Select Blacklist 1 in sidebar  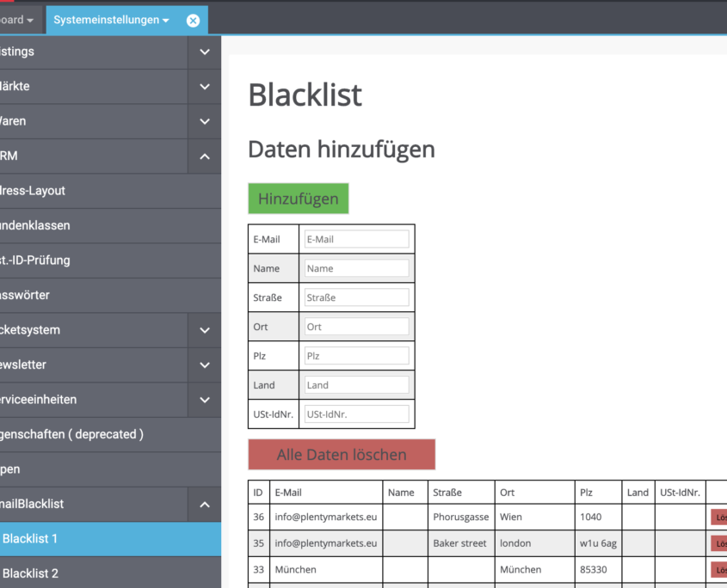[110, 539]
